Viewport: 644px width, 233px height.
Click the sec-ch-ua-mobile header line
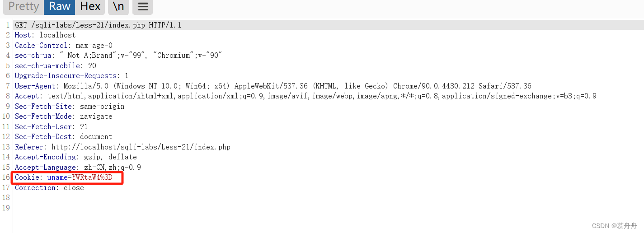tap(55, 65)
